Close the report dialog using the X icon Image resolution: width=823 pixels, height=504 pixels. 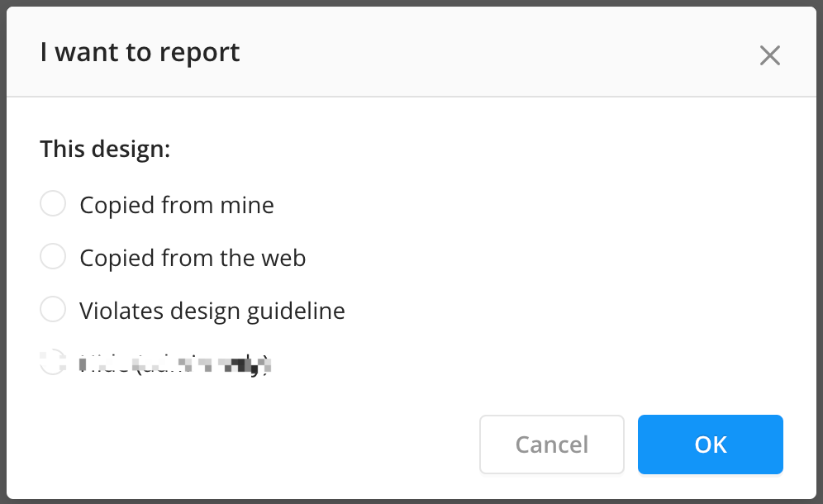(769, 55)
